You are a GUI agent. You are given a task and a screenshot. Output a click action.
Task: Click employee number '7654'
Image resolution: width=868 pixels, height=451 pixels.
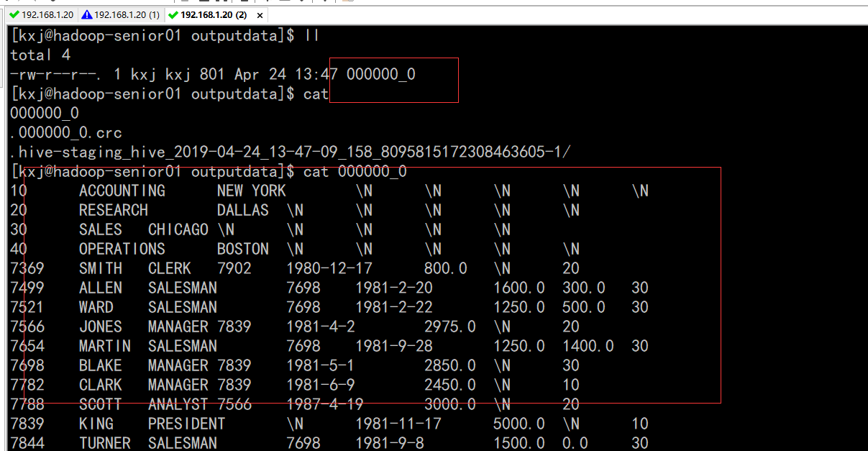pos(27,346)
